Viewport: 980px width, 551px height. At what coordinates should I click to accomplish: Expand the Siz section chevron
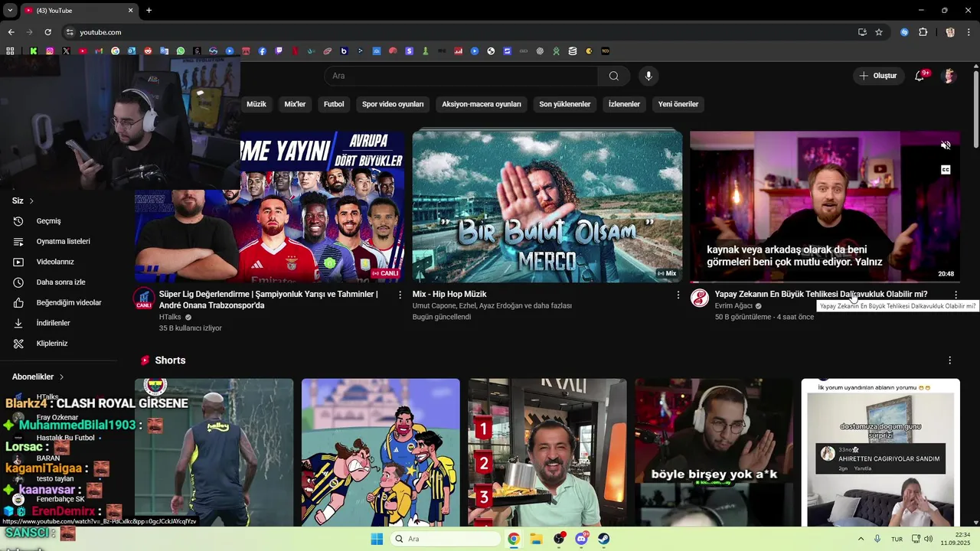point(31,201)
